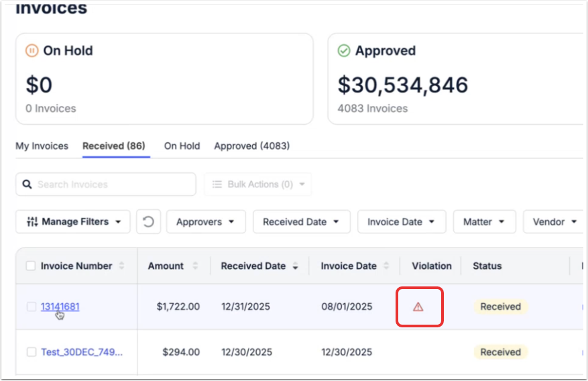Toggle the select-all invoices checkbox

click(31, 266)
